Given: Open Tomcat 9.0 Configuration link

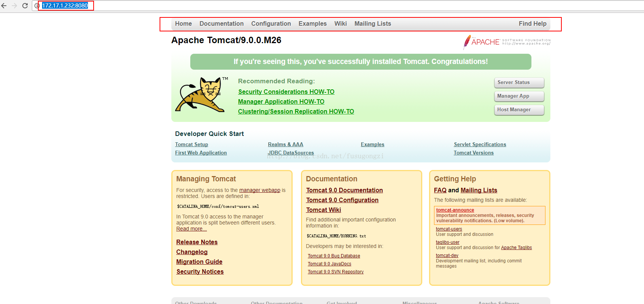Looking at the screenshot, I should pos(342,200).
